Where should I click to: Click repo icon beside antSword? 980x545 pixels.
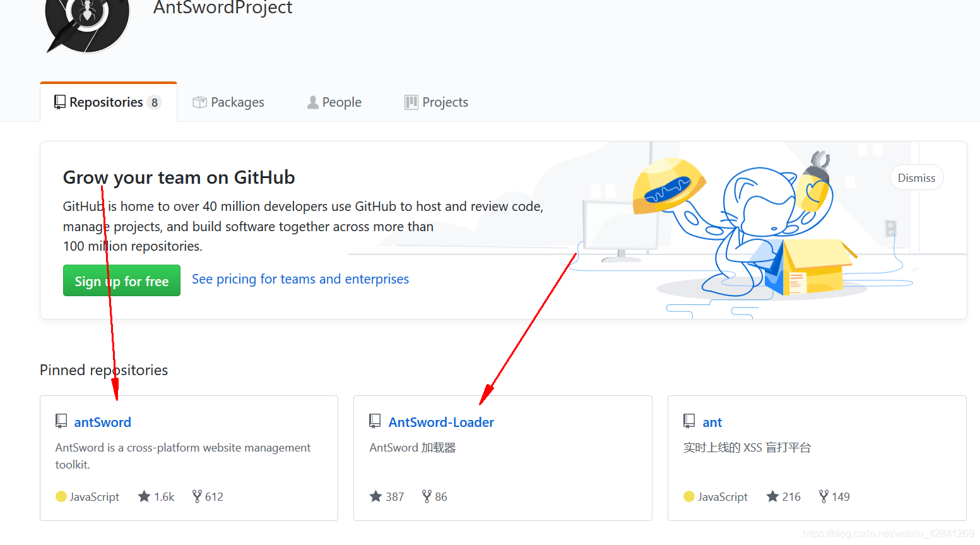61,421
